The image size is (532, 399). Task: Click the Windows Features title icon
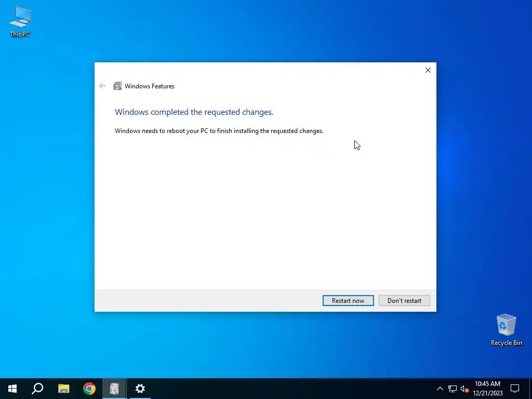click(x=117, y=86)
